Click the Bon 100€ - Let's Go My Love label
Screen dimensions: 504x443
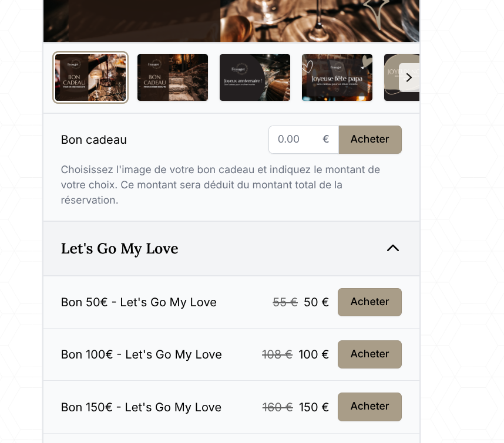coord(142,355)
